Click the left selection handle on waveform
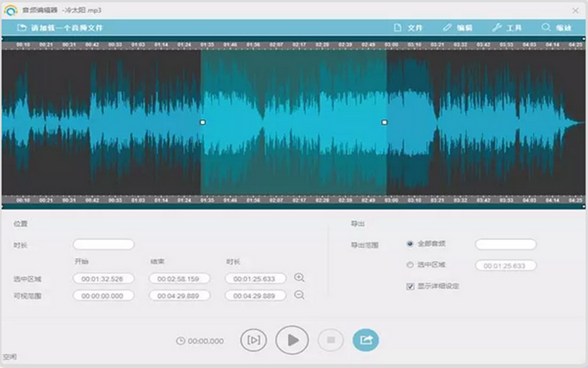The width and height of the screenshot is (588, 368). [x=203, y=122]
